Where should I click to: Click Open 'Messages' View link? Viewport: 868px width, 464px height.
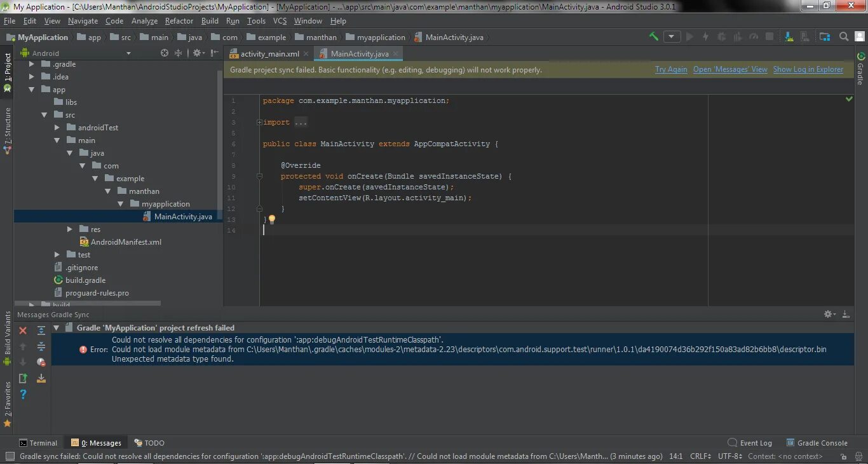(x=730, y=70)
